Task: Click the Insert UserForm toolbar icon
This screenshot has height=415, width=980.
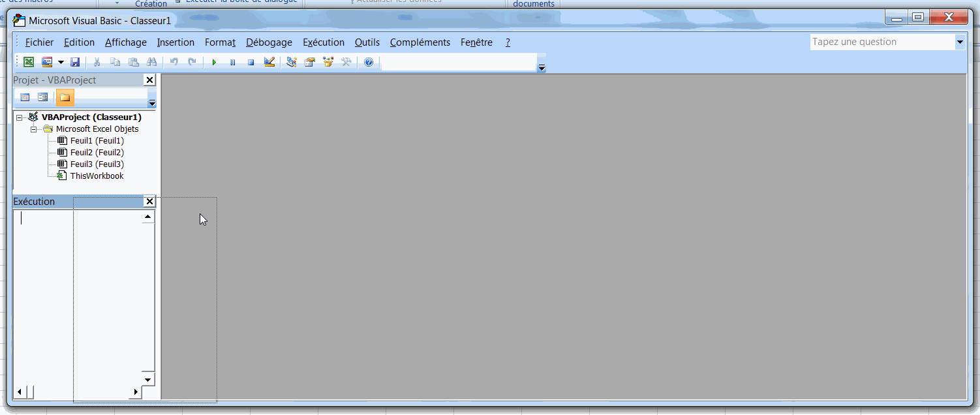Action: tap(47, 63)
